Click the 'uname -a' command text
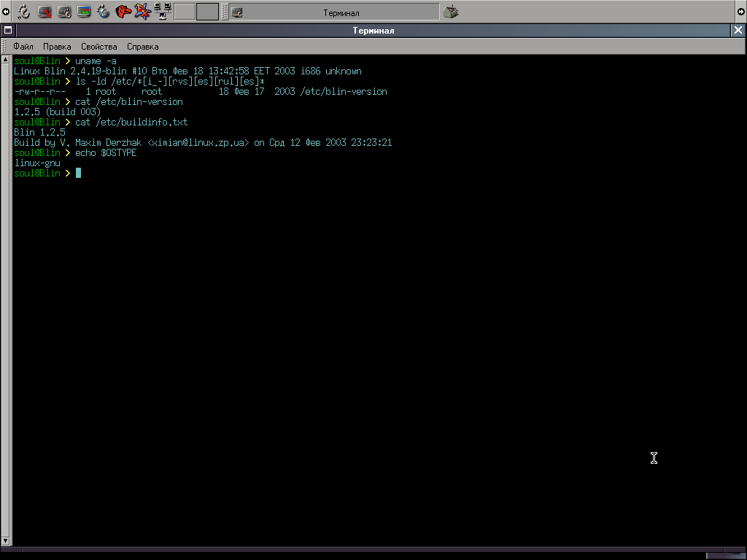747x560 pixels. point(96,61)
